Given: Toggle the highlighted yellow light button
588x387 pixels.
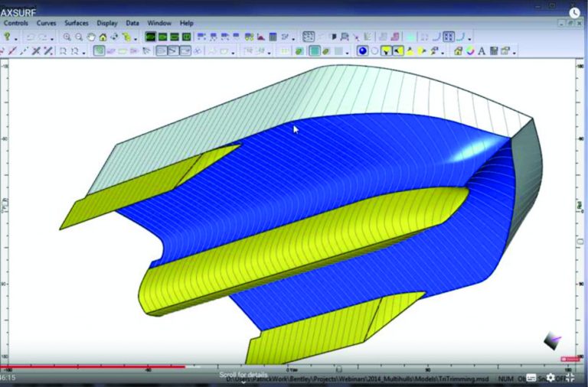Looking at the screenshot, I should pos(387,51).
